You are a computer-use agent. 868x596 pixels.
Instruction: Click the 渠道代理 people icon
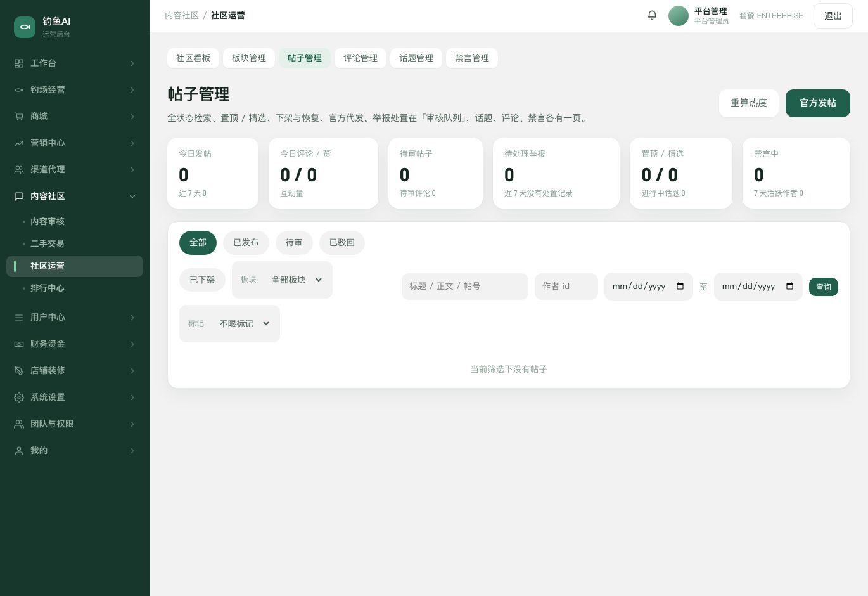click(x=19, y=170)
